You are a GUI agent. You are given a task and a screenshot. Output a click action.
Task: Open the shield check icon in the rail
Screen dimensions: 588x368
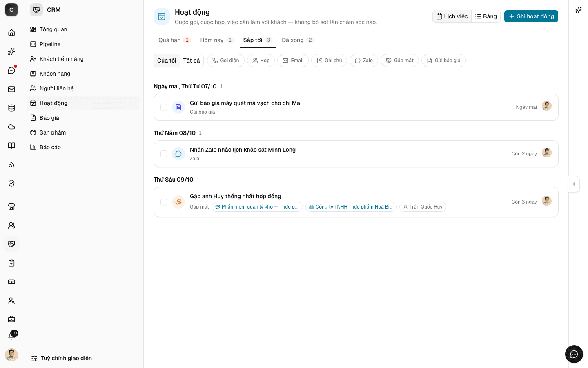pyautogui.click(x=11, y=183)
